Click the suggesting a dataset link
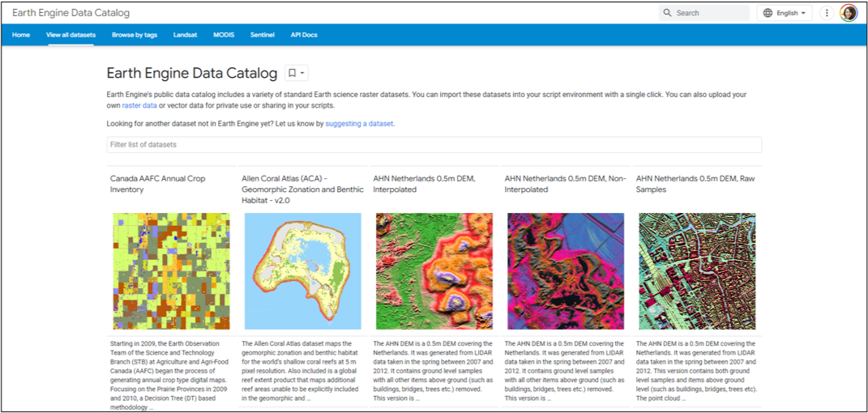 click(x=359, y=123)
